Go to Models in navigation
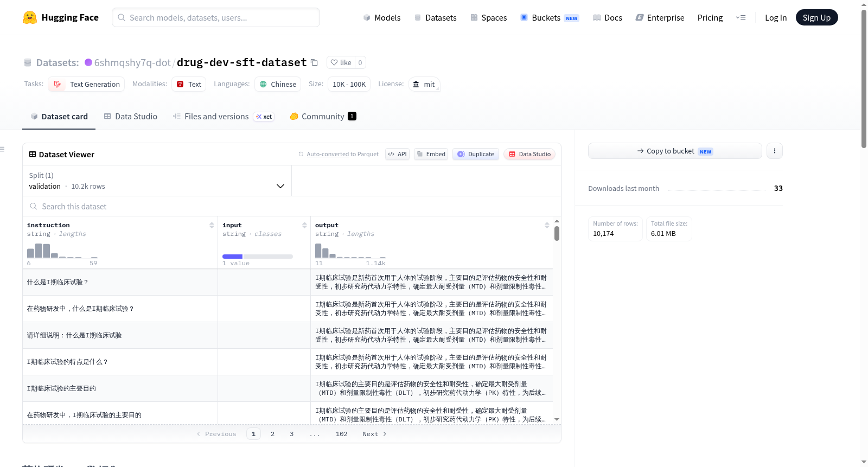Viewport: 868px width, 467px height. 382,18
